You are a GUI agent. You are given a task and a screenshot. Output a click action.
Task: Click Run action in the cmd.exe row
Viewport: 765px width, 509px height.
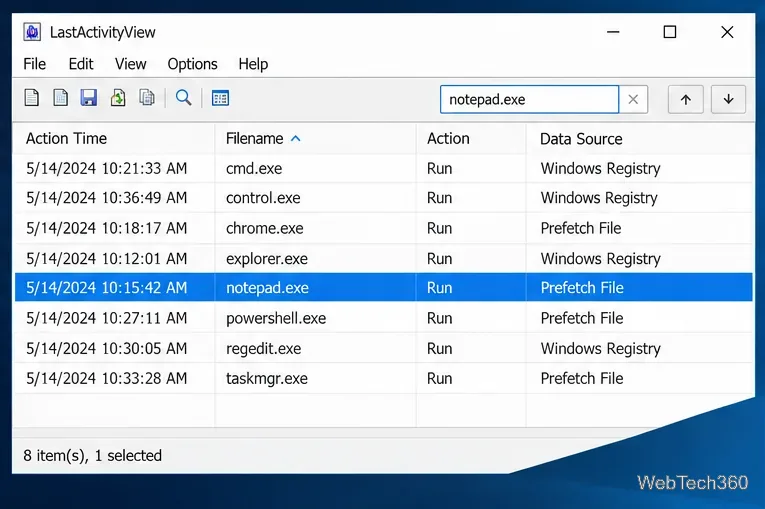[x=439, y=168]
